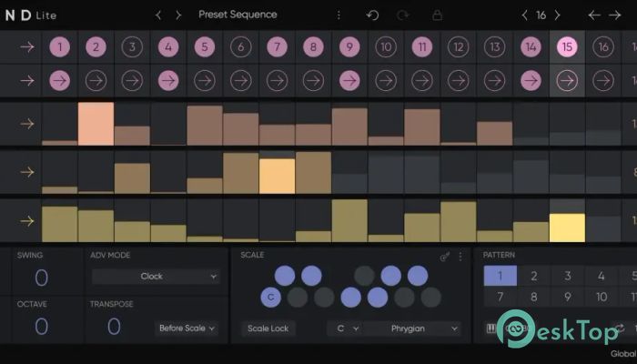Open the preset options three-dot menu
The image size is (637, 364).
point(339,15)
